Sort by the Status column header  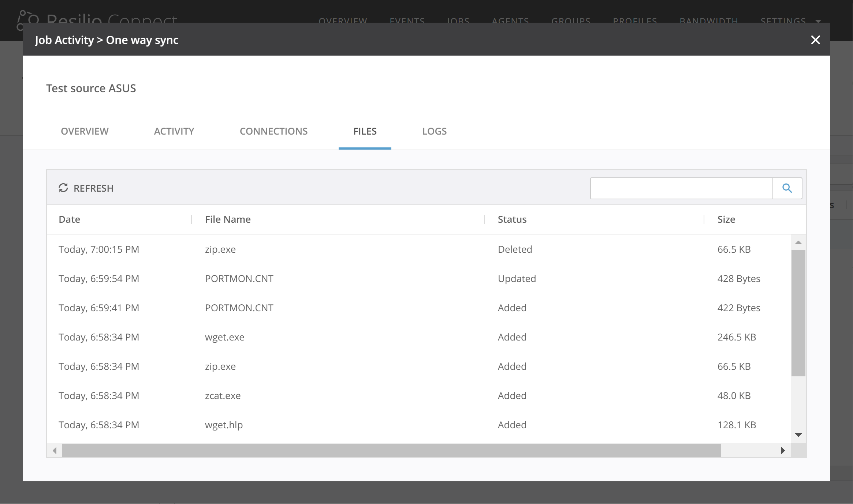tap(512, 219)
